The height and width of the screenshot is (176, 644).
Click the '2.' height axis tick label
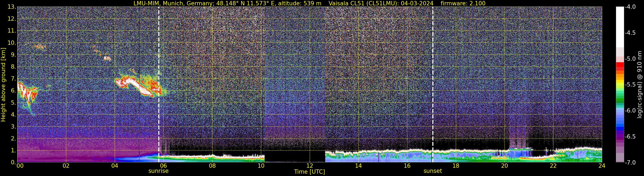click(13, 139)
